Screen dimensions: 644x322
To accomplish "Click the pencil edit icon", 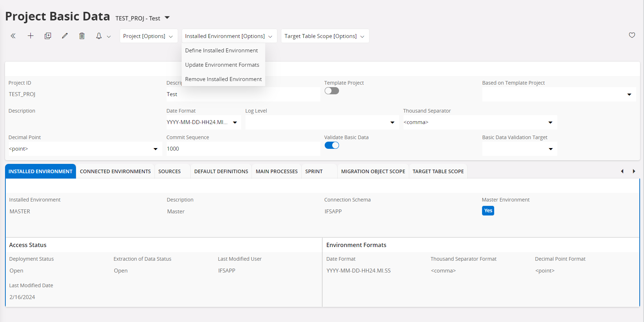I will tap(65, 36).
